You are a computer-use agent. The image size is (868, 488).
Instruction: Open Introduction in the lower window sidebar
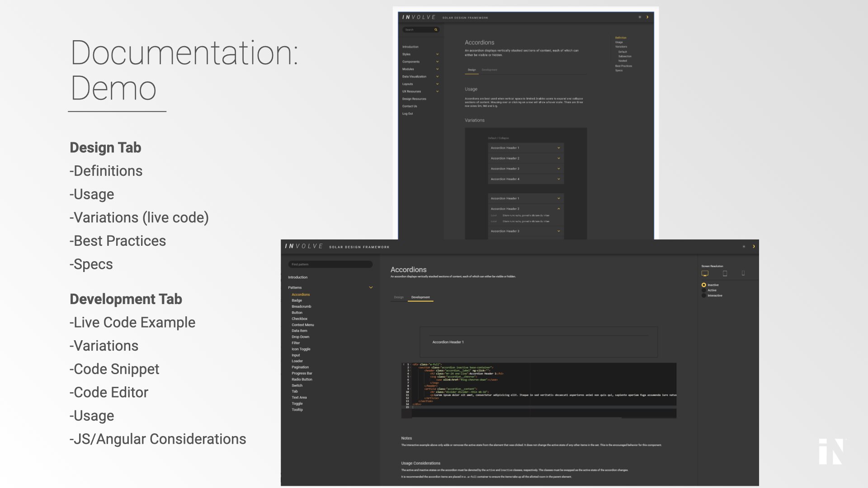tap(297, 277)
